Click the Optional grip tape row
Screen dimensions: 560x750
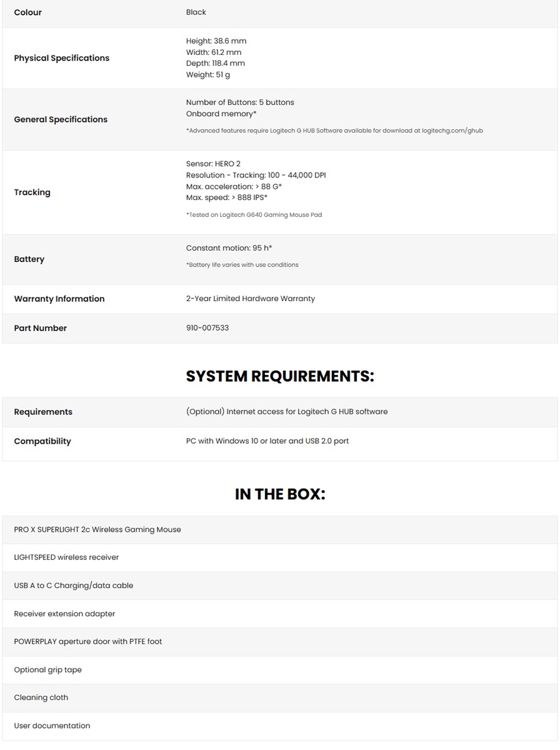tap(48, 670)
